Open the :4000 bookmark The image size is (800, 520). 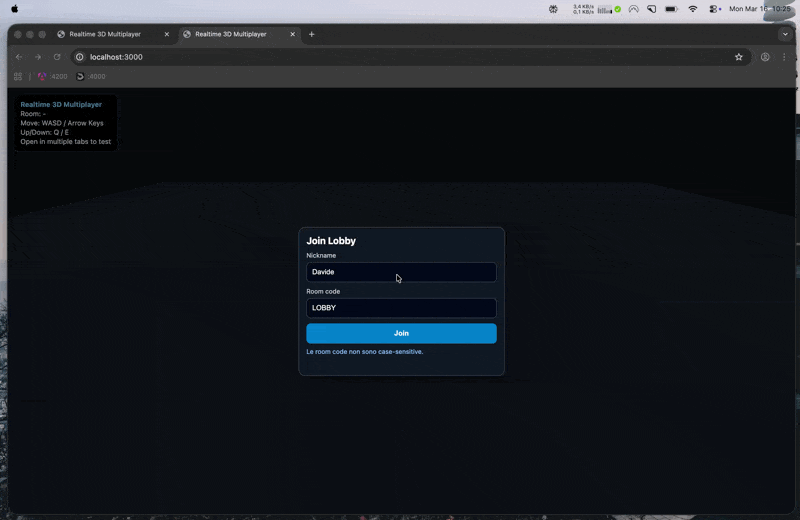91,76
